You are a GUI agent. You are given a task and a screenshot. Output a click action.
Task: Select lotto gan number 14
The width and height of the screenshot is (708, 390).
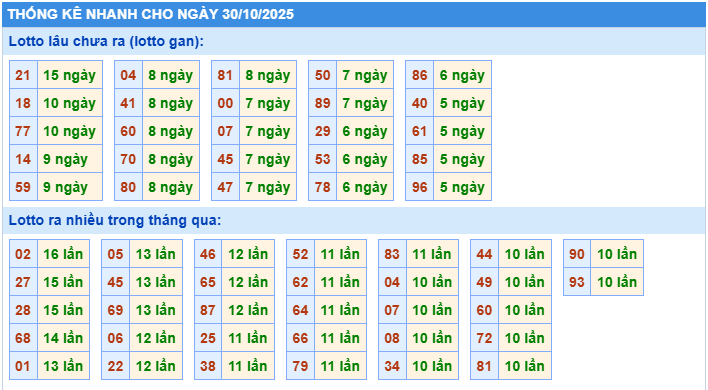click(x=23, y=159)
